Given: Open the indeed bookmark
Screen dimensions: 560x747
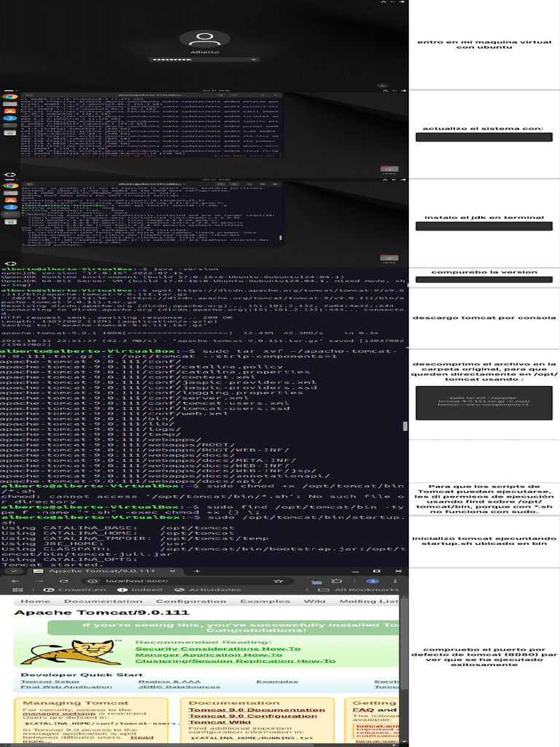Looking at the screenshot, I should pyautogui.click(x=140, y=589).
